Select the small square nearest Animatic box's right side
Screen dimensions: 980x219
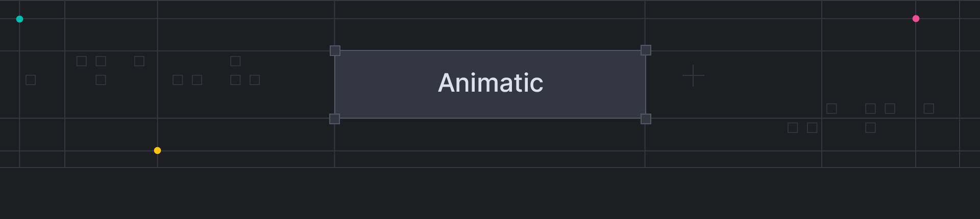[793, 128]
